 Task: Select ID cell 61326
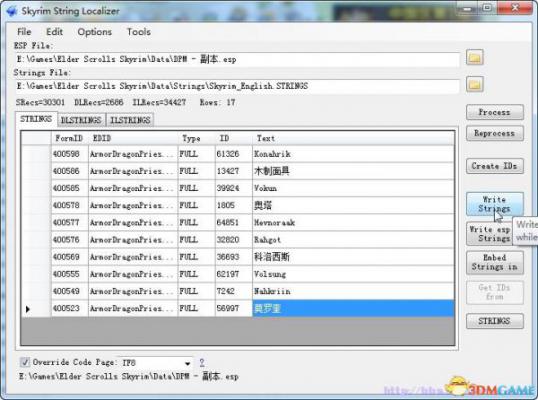tap(234, 154)
